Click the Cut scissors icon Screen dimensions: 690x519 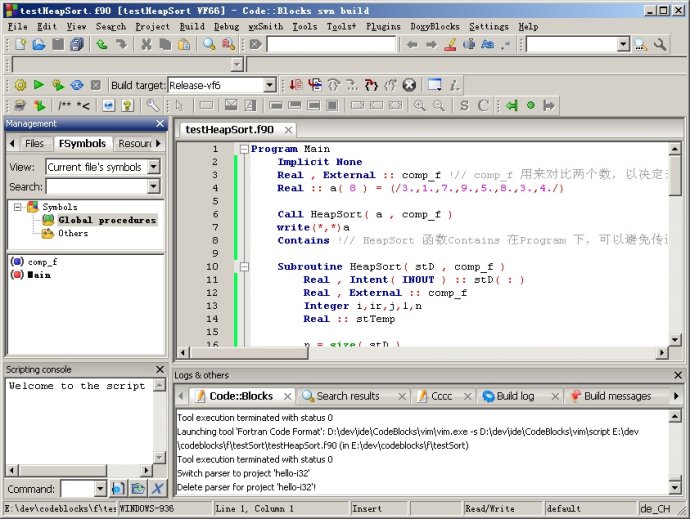tap(146, 45)
